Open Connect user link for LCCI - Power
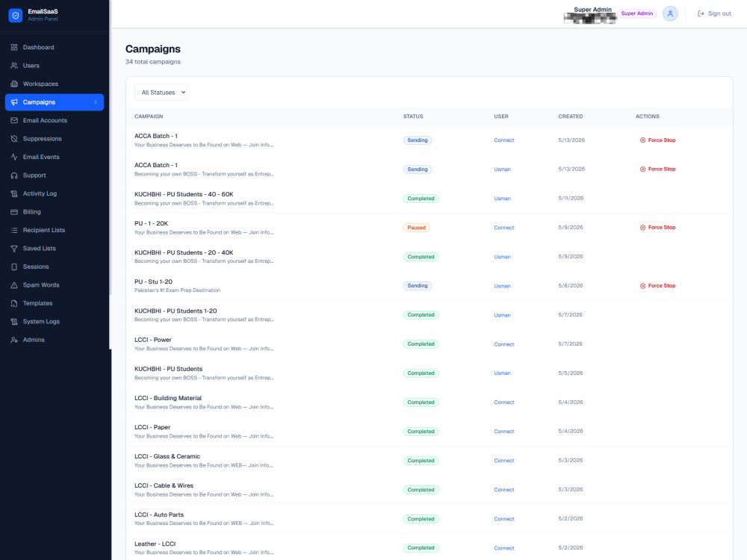The width and height of the screenshot is (747, 560). coord(504,344)
